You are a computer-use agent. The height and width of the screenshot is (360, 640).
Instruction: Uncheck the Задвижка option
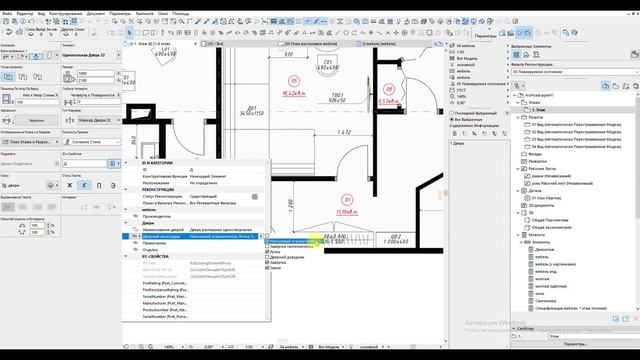(x=267, y=262)
